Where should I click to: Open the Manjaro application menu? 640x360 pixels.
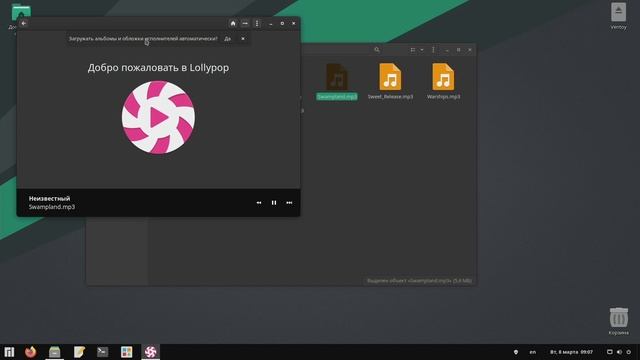tap(9, 352)
